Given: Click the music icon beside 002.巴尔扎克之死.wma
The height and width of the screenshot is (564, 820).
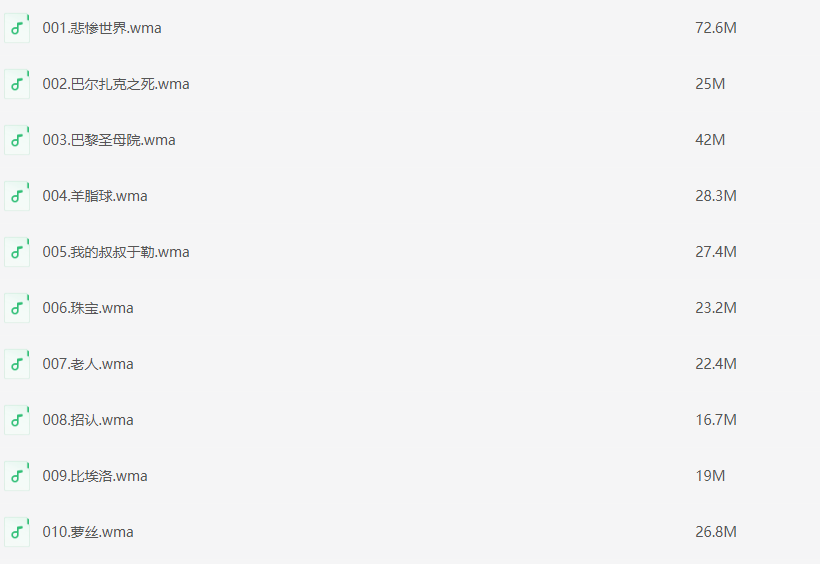Looking at the screenshot, I should point(17,84).
